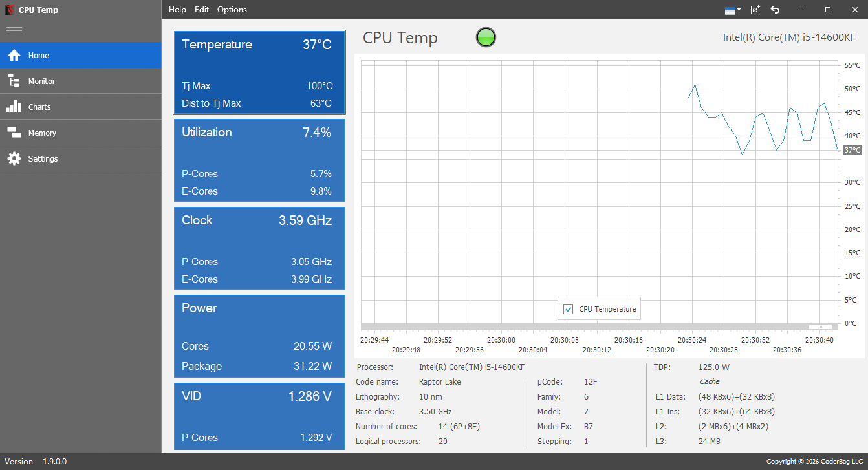Click the Copyright CoderBag LLC link
The image size is (868, 470).
click(x=816, y=461)
